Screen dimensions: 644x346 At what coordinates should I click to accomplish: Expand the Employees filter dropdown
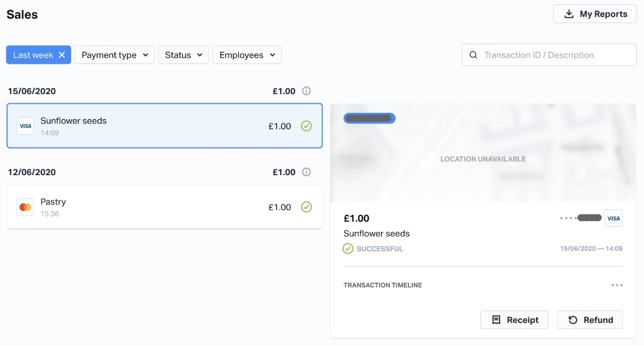click(x=247, y=55)
